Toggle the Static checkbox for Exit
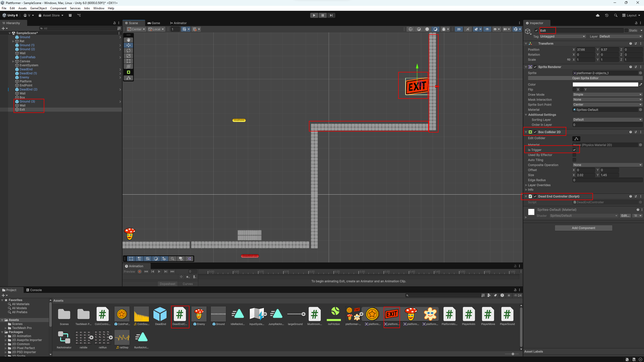Image resolution: width=644 pixels, height=362 pixels. [626, 30]
